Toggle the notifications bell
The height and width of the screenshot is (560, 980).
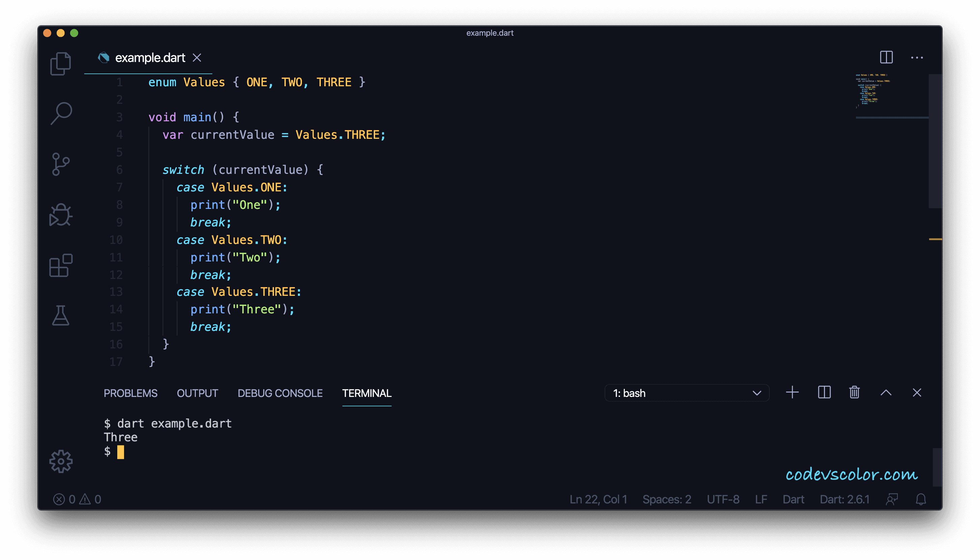[x=921, y=499]
